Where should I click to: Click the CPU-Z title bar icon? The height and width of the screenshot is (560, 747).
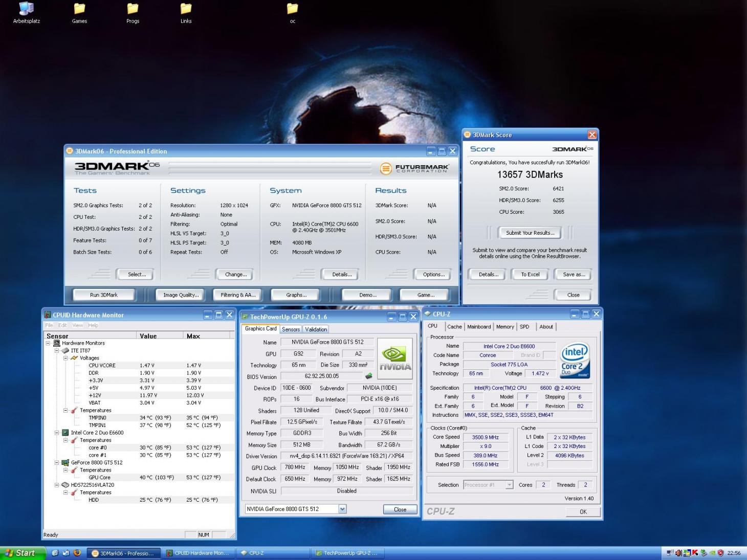coord(428,314)
